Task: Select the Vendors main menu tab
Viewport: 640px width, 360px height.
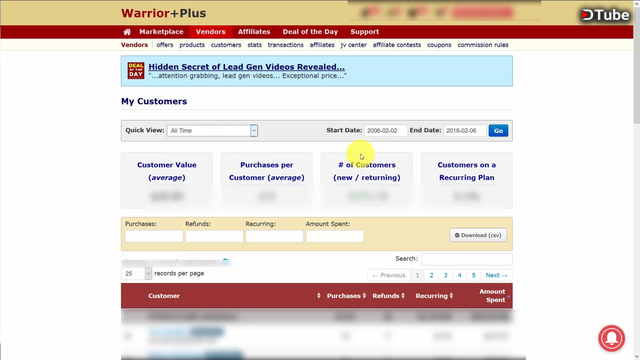Action: (210, 32)
